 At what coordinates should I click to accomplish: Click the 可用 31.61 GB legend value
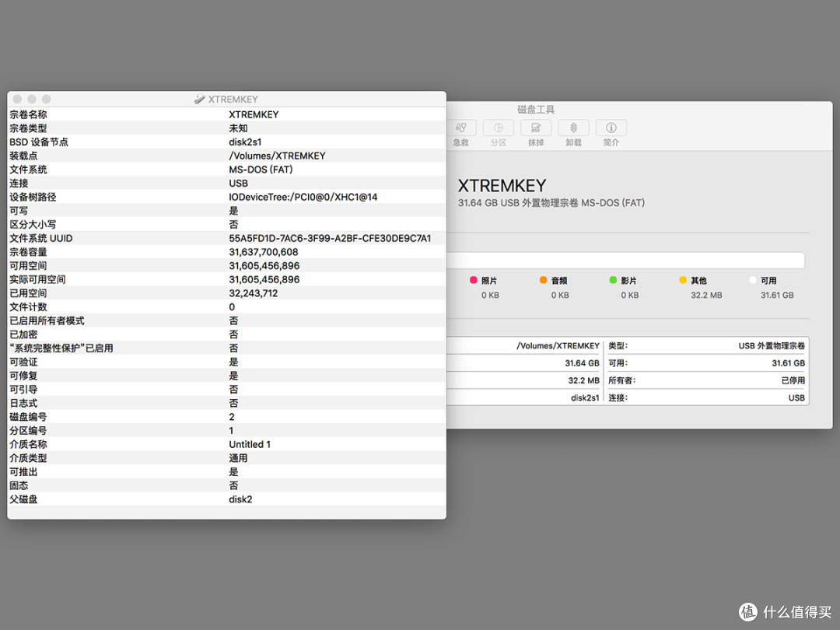pyautogui.click(x=777, y=296)
